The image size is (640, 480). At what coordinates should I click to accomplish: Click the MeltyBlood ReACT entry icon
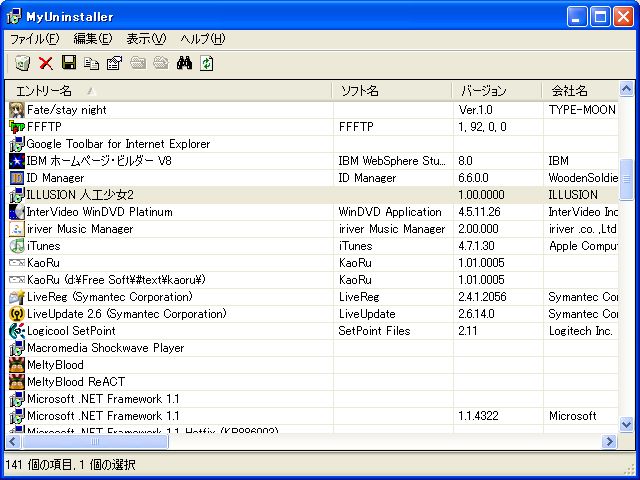(17, 382)
